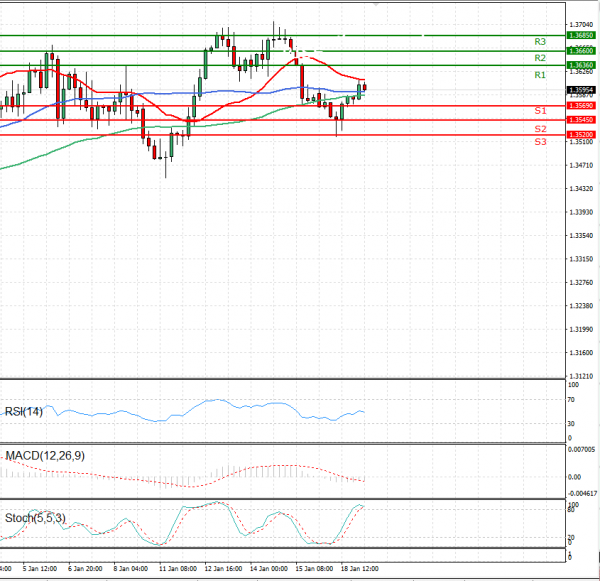The height and width of the screenshot is (581, 600).
Task: Click the RSI 70 level value
Action: pos(571,400)
